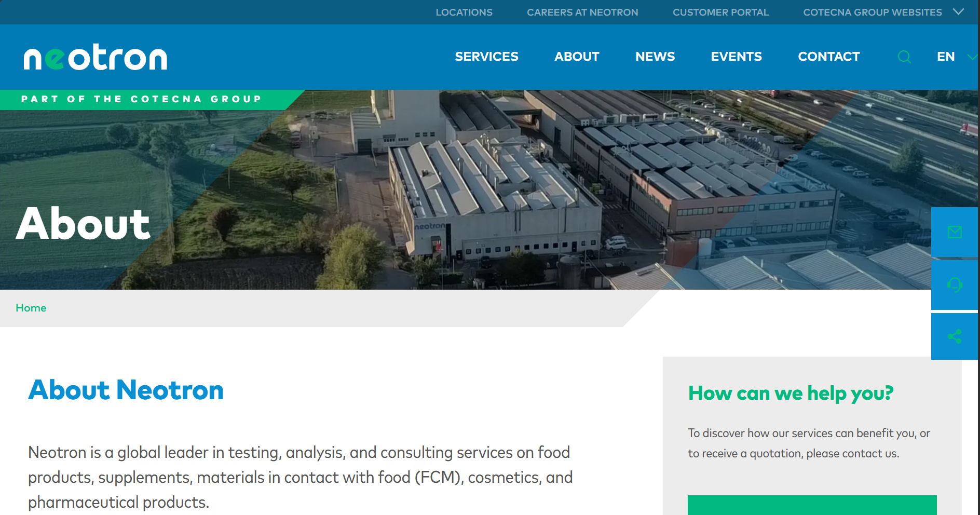
Task: Open the Customer Portal link
Action: click(x=720, y=12)
